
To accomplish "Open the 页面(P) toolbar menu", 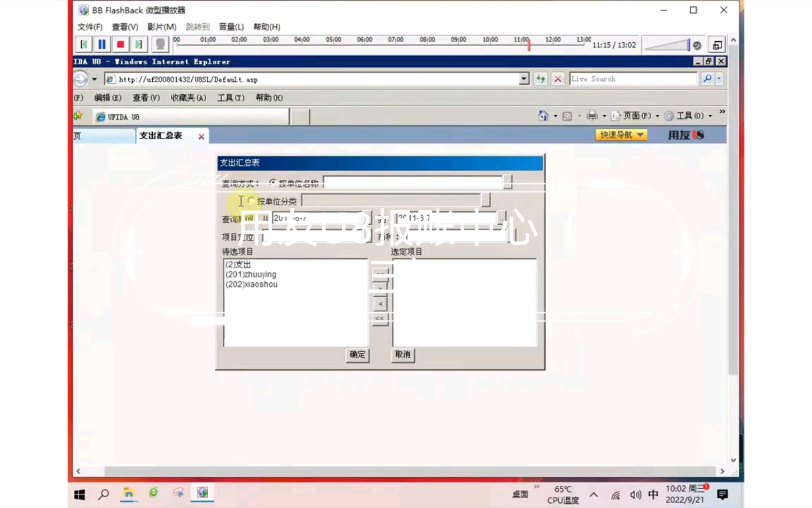I will click(x=635, y=116).
